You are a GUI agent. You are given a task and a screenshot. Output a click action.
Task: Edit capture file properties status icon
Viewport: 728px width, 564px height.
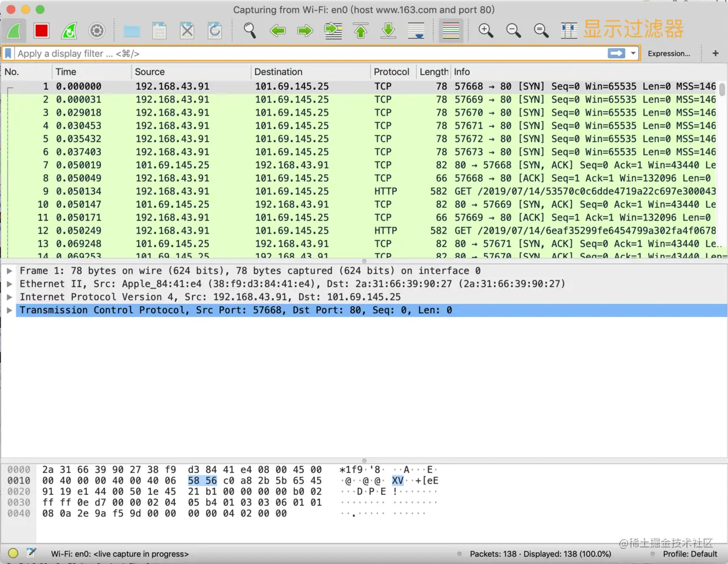(x=31, y=553)
